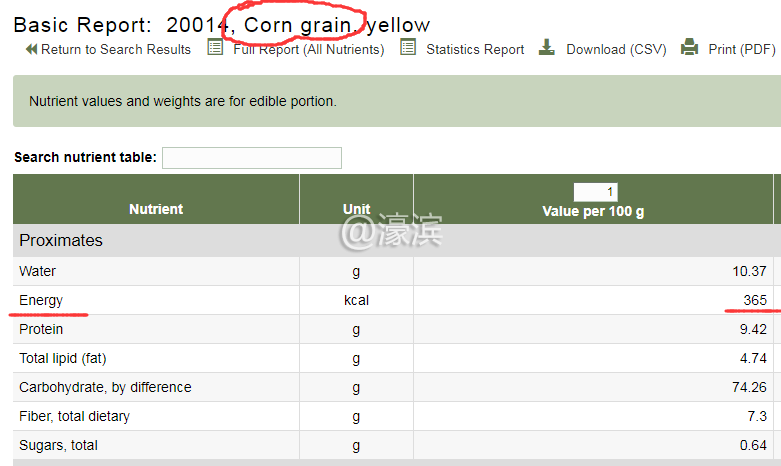Select the Energy row label
Viewport: 781px width, 466px height.
point(41,300)
